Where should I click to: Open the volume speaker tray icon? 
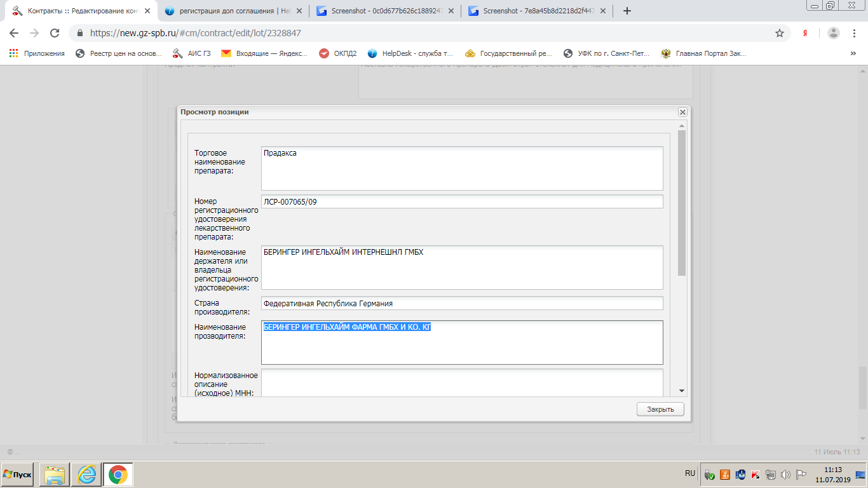click(x=786, y=475)
